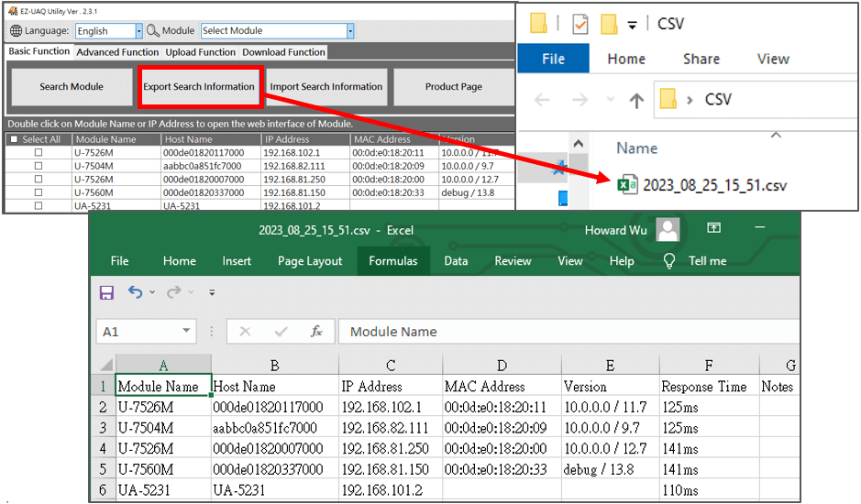This screenshot has width=861, height=504.
Task: Click the Name column header in Explorer
Action: (637, 148)
